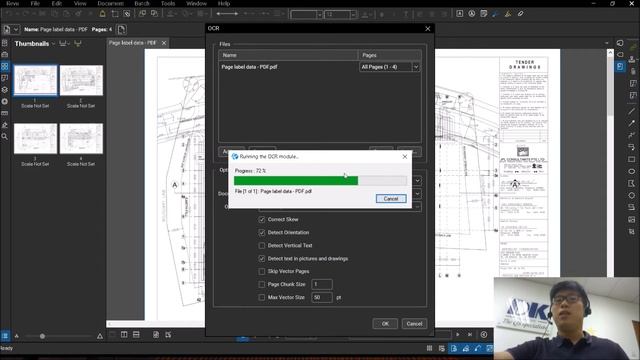This screenshot has height=360, width=640.
Task: Click the split view vertical icon in bottom bar
Action: coord(124,335)
